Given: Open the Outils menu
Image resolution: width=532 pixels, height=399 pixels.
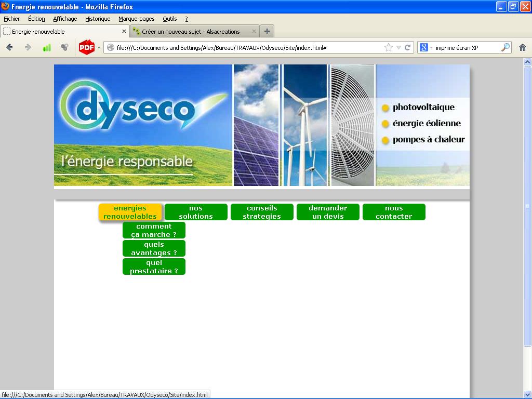Looking at the screenshot, I should click(x=170, y=19).
